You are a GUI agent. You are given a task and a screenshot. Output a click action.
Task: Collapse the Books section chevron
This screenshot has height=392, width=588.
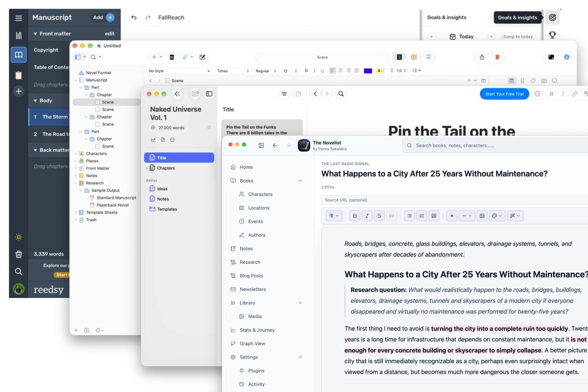(300, 181)
